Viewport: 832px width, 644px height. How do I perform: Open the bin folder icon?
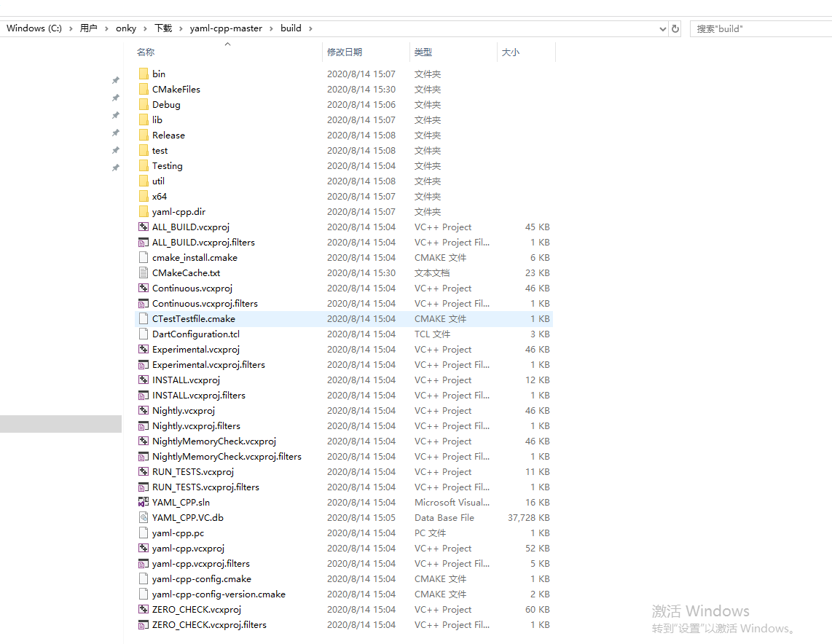coord(144,74)
